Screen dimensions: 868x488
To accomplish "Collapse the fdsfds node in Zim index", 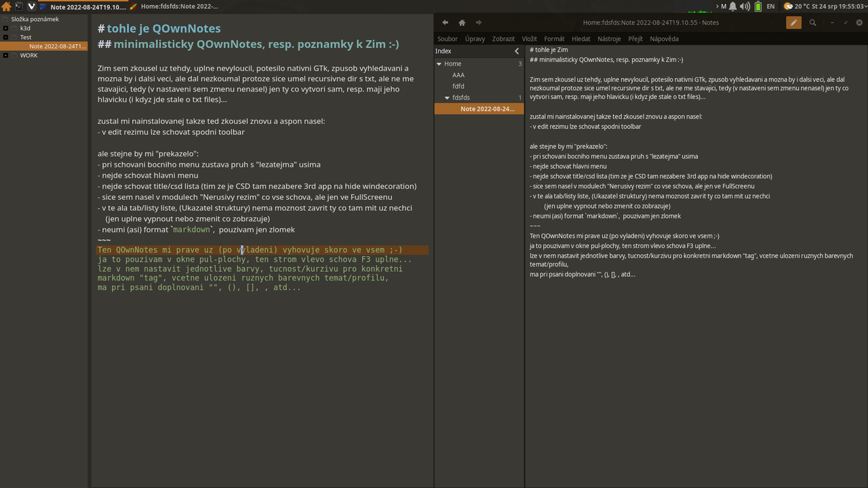I will tap(447, 98).
